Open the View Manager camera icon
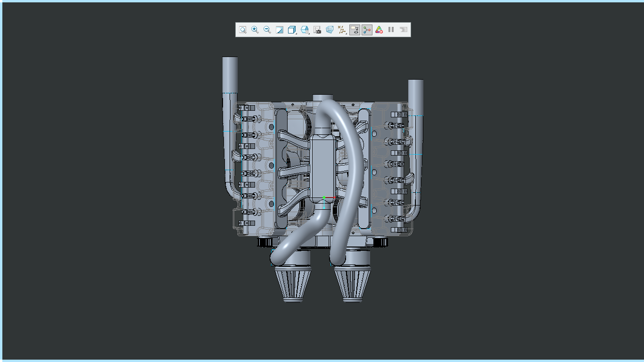Screen dimensions: 644x362 (317, 30)
